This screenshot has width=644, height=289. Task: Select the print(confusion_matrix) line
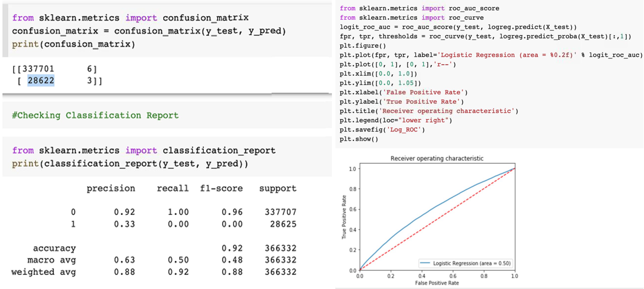click(73, 44)
